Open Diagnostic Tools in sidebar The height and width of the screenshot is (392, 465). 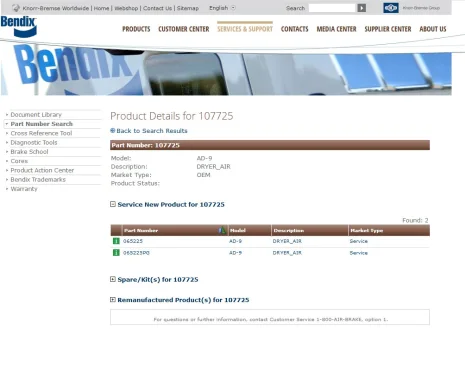[34, 142]
